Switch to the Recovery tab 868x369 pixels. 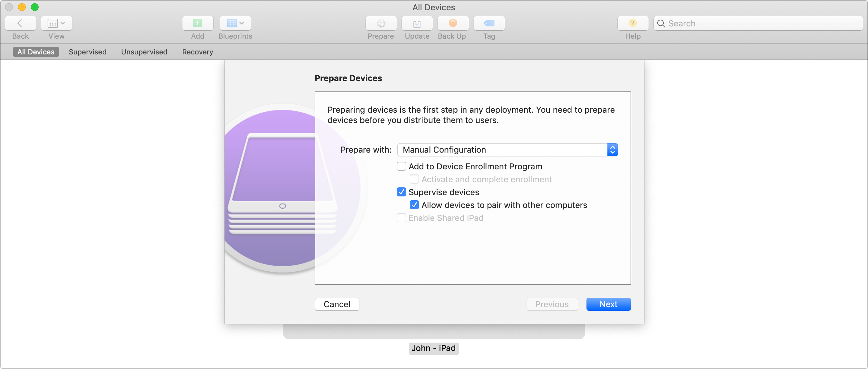tap(198, 52)
